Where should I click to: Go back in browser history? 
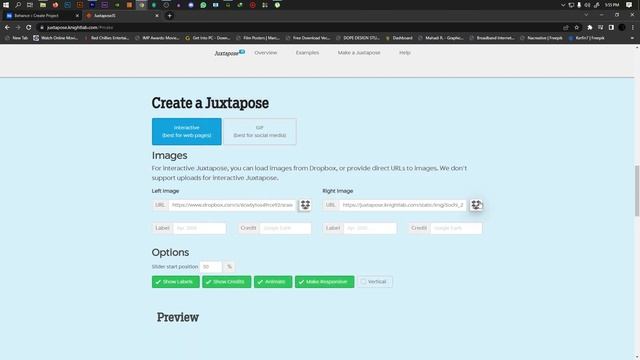(x=7, y=27)
